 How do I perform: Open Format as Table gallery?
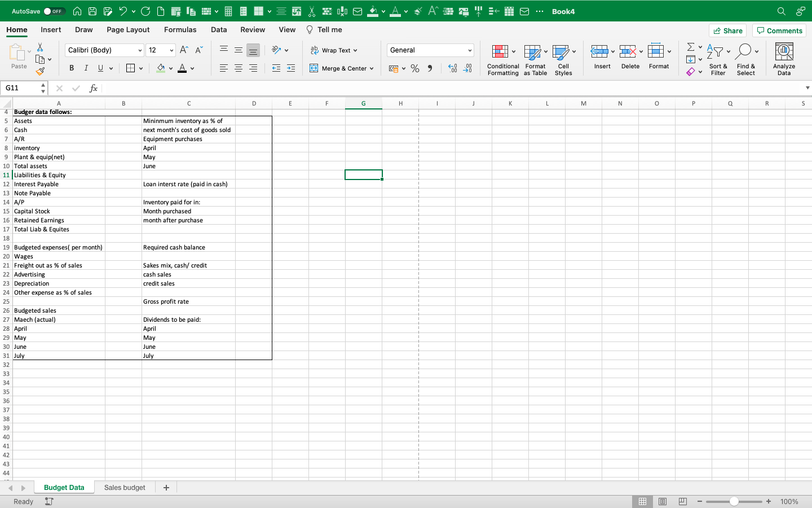[536, 59]
